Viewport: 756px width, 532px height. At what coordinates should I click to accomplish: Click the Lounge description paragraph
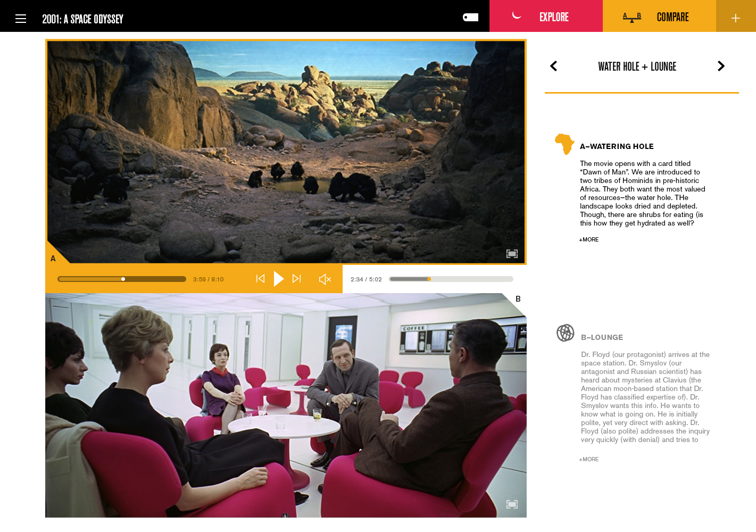tap(645, 397)
